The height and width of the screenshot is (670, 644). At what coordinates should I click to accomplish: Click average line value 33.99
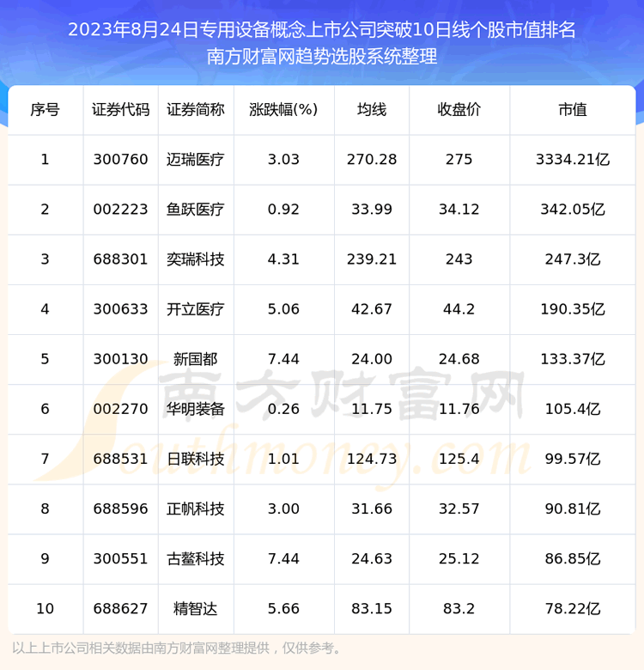[x=372, y=210]
